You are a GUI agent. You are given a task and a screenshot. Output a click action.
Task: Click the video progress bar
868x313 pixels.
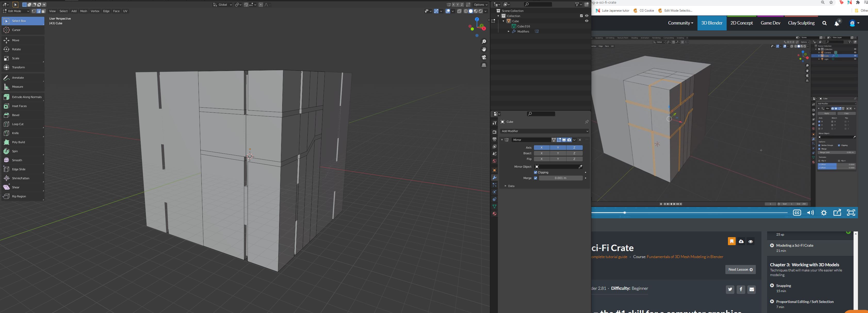[674, 213]
